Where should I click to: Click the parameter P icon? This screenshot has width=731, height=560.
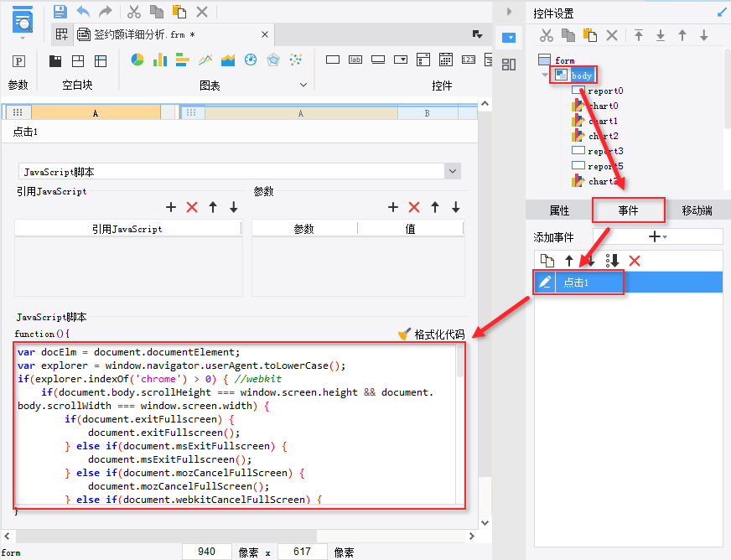[18, 60]
